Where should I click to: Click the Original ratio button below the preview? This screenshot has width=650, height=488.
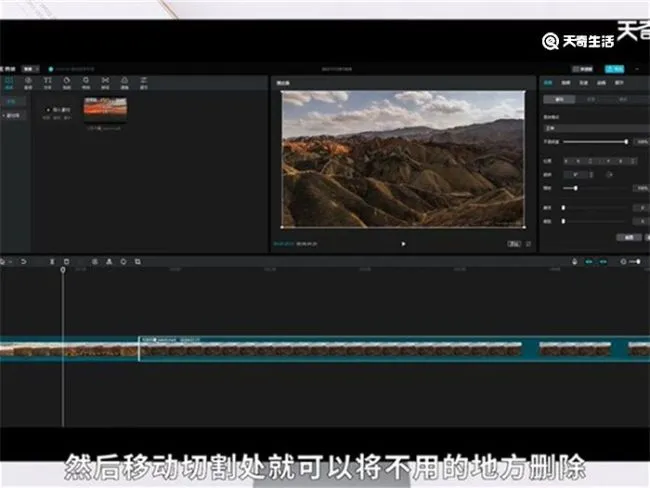(514, 244)
